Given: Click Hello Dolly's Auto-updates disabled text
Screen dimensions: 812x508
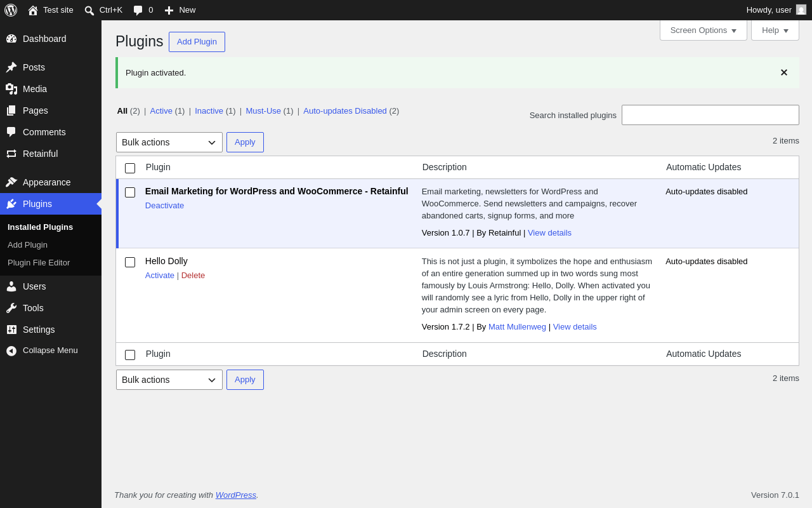Looking at the screenshot, I should [x=707, y=262].
